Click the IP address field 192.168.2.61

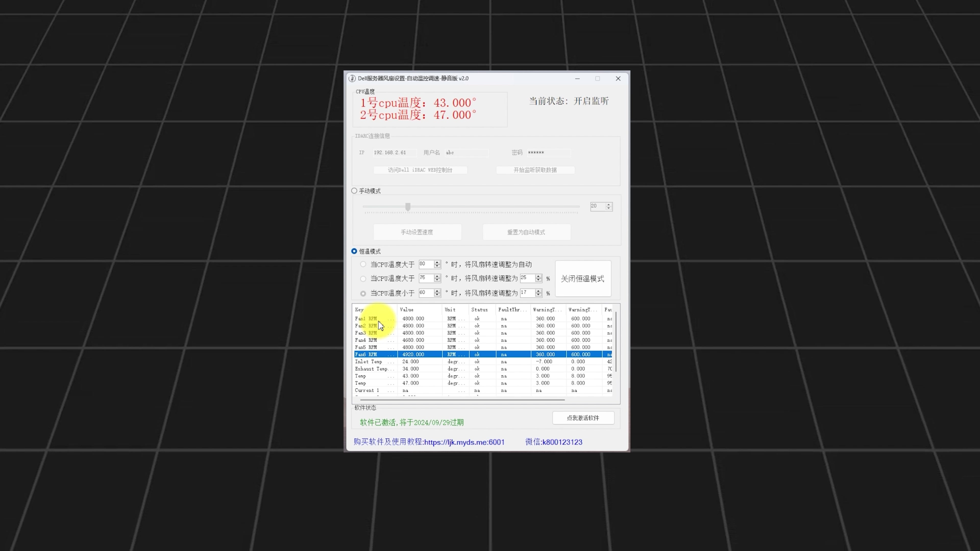click(395, 153)
